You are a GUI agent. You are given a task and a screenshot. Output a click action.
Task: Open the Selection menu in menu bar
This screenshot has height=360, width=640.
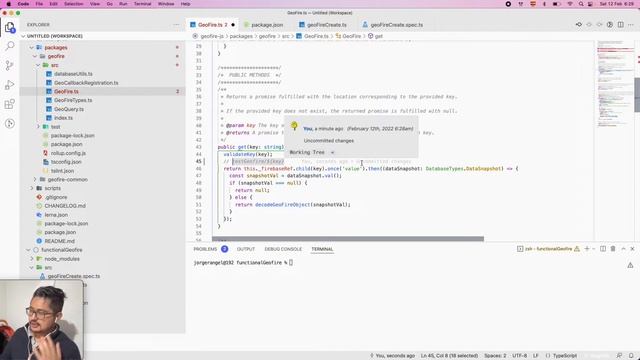pyautogui.click(x=73, y=4)
